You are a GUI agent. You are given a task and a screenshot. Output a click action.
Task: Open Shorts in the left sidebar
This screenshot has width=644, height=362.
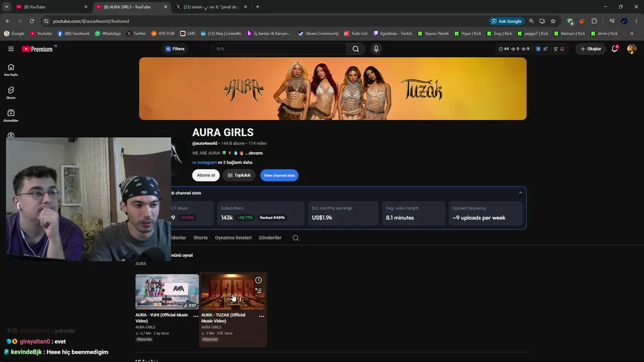coord(11,93)
